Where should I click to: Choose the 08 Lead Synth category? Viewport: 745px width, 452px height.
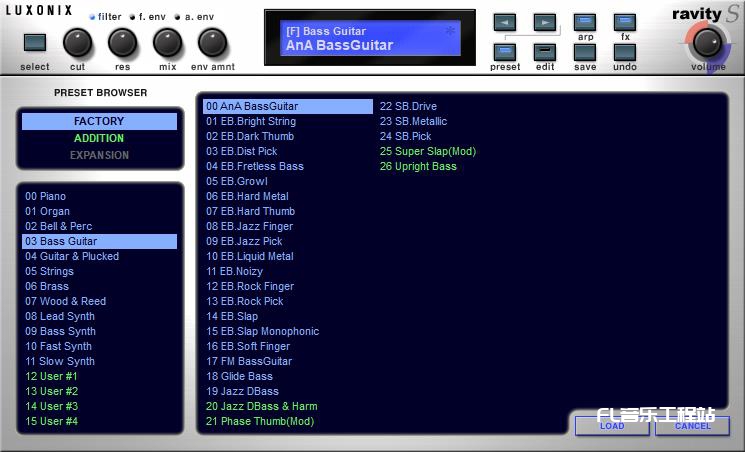(99, 317)
